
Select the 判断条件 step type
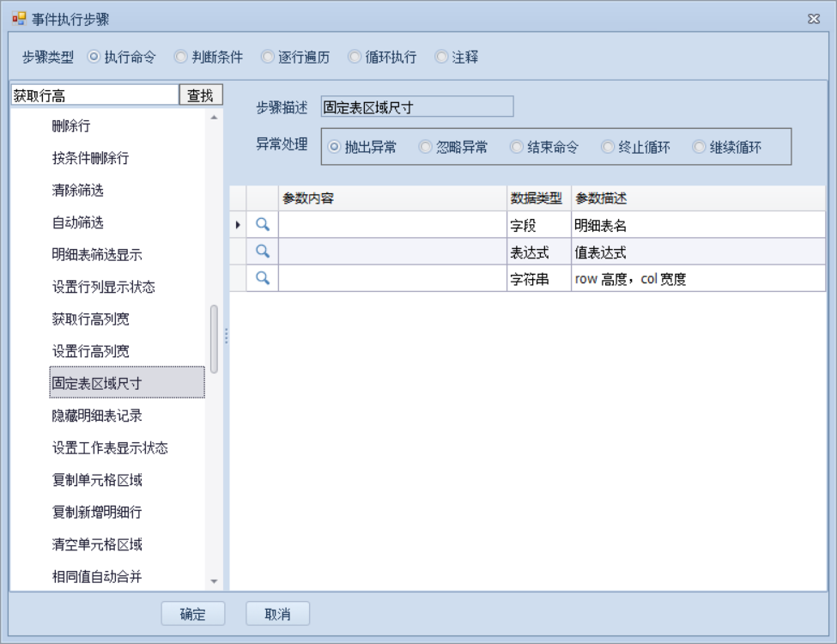[180, 58]
